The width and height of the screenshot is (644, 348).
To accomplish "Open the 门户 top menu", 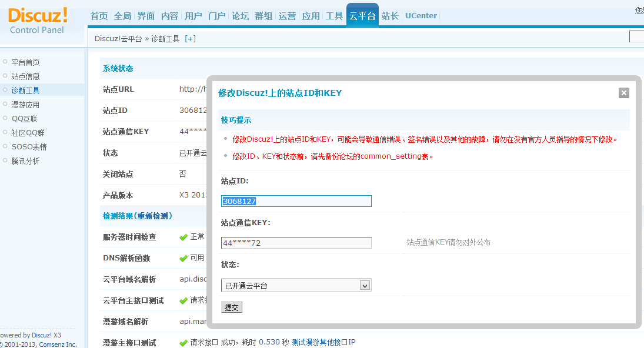I will click(217, 16).
